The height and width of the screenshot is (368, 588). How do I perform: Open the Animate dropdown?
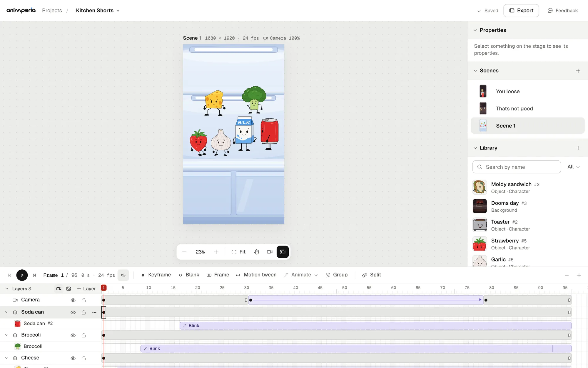301,275
